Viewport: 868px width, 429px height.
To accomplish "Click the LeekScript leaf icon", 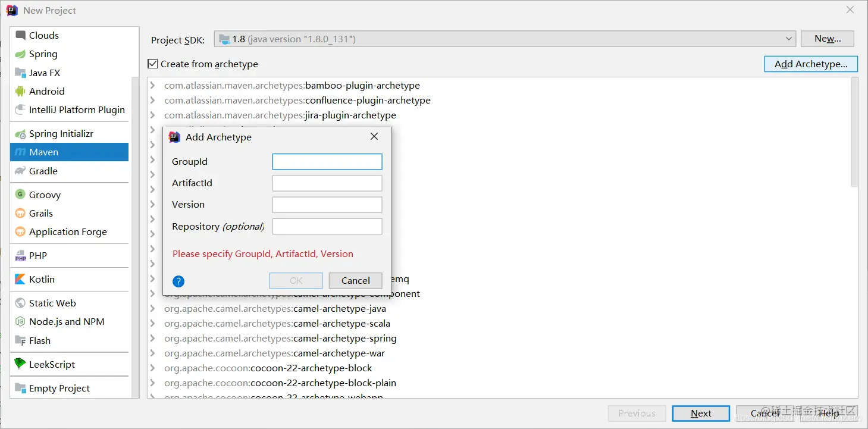I will (20, 364).
